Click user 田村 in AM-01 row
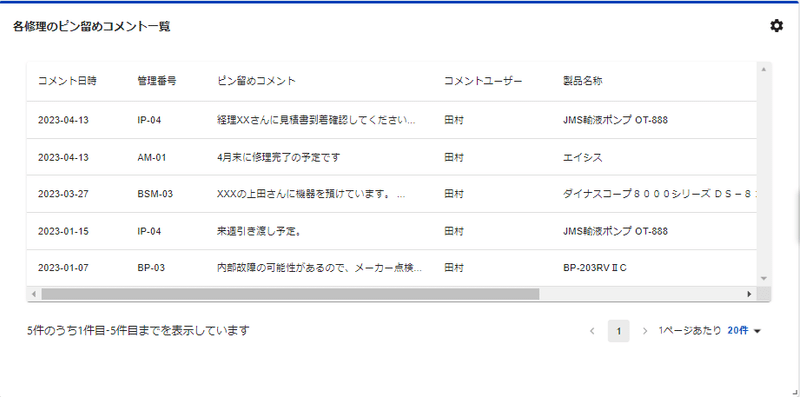 pos(454,157)
